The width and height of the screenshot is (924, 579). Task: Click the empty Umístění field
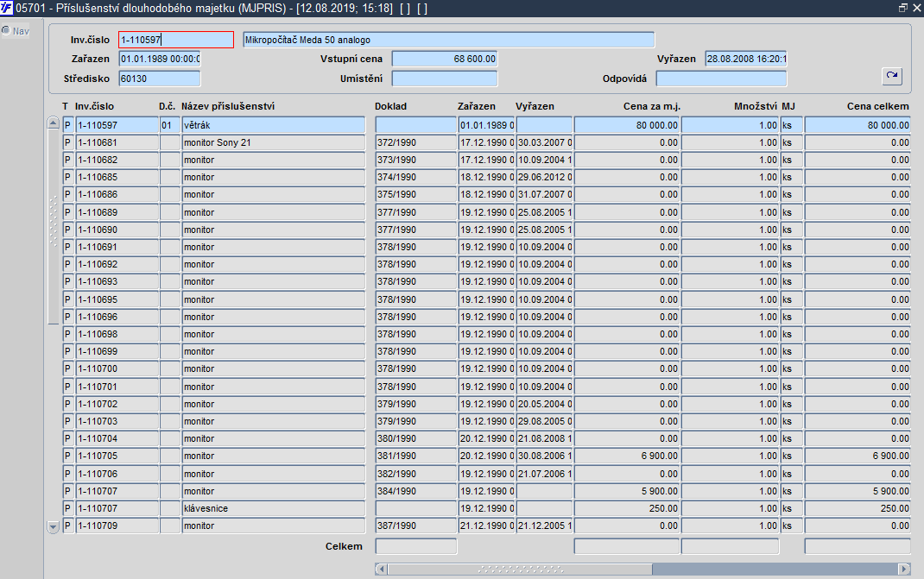coord(445,79)
